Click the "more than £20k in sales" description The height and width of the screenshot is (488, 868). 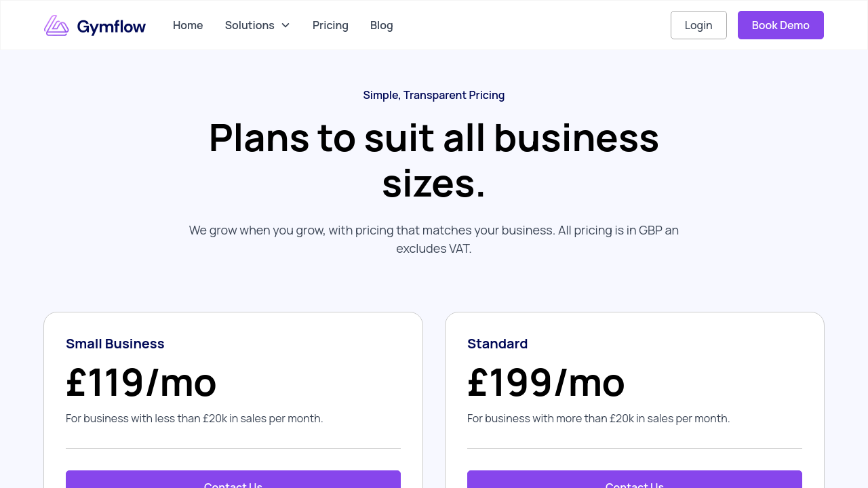click(598, 418)
